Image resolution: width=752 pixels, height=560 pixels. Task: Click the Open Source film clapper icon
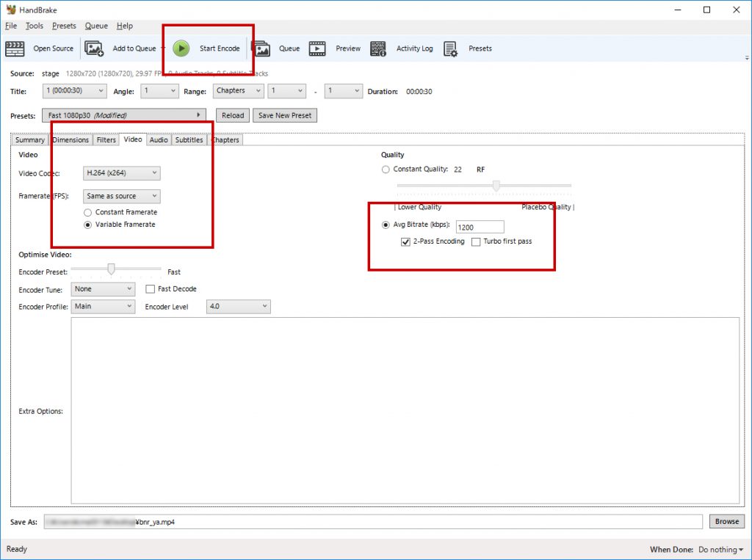click(15, 48)
